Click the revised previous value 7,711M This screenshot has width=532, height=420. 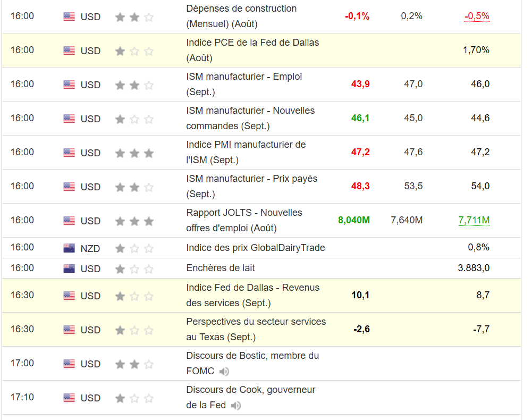click(x=474, y=221)
